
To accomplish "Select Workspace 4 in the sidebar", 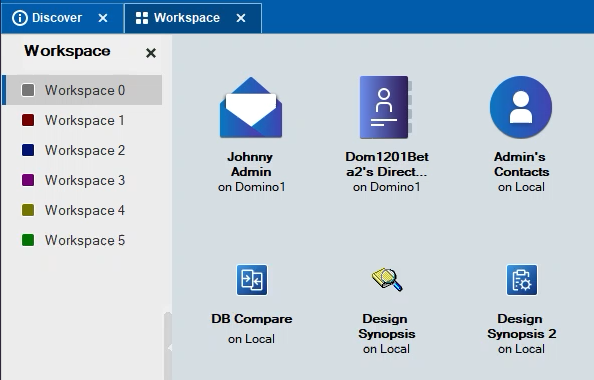I will (x=82, y=210).
